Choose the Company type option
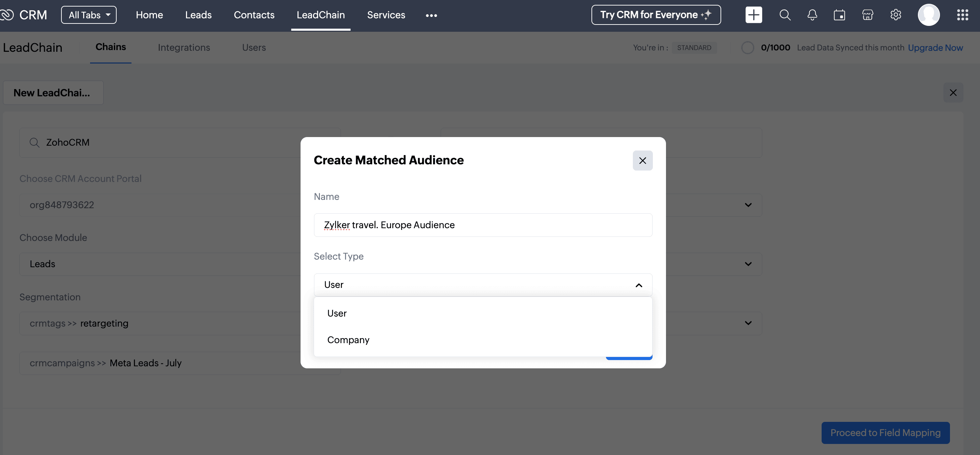Screen dimensions: 980x455 click(348, 340)
